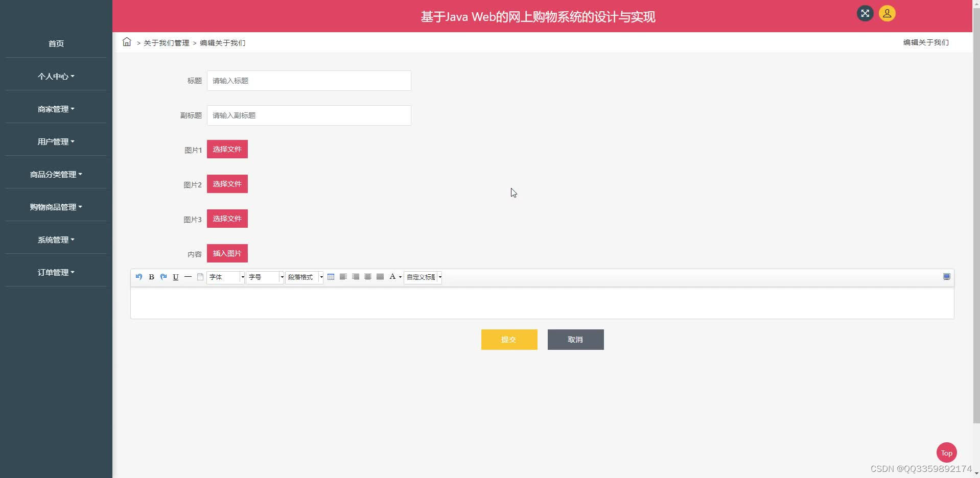Open font color dropdown arrow
Screen dimensions: 980x478
(400, 277)
